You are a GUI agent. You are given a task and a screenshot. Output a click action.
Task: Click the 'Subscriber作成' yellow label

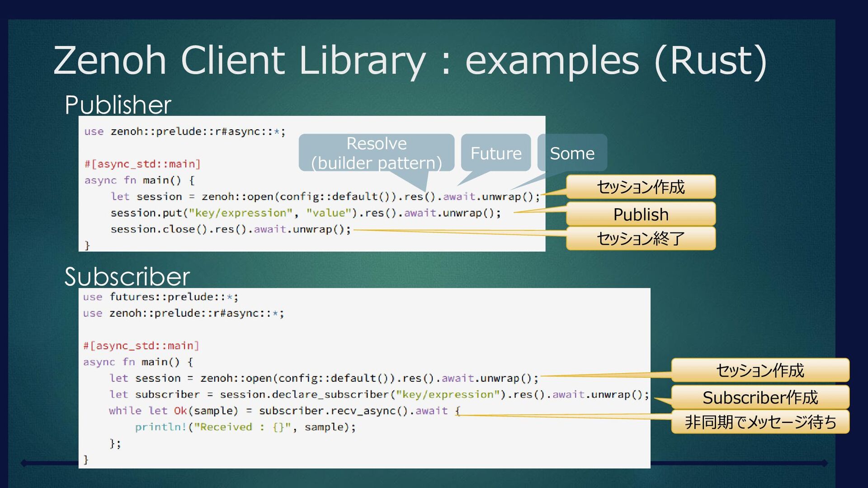[x=759, y=397]
